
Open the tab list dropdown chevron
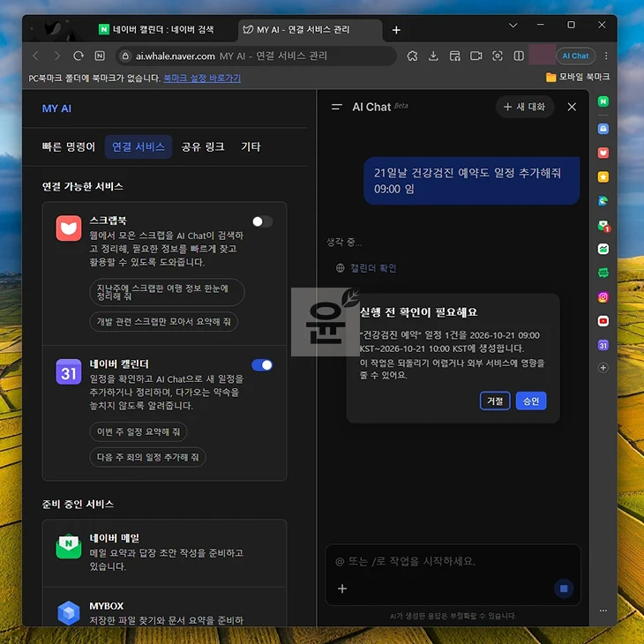(513, 25)
